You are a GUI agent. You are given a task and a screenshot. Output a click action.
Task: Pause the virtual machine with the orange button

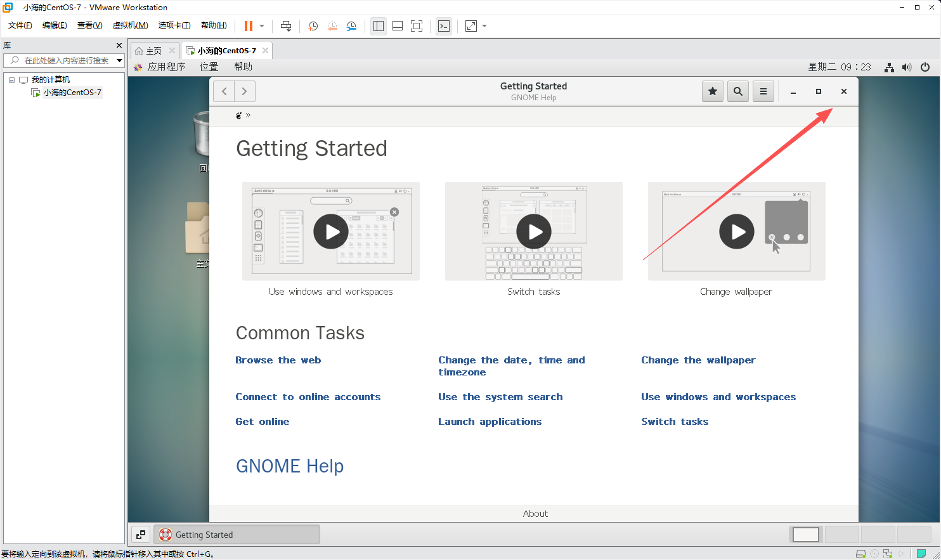249,26
